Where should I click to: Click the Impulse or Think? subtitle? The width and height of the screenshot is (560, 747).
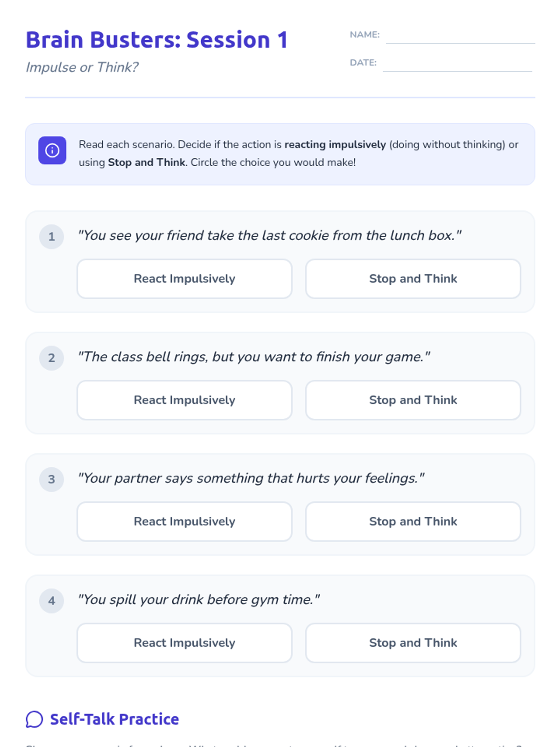pyautogui.click(x=82, y=67)
